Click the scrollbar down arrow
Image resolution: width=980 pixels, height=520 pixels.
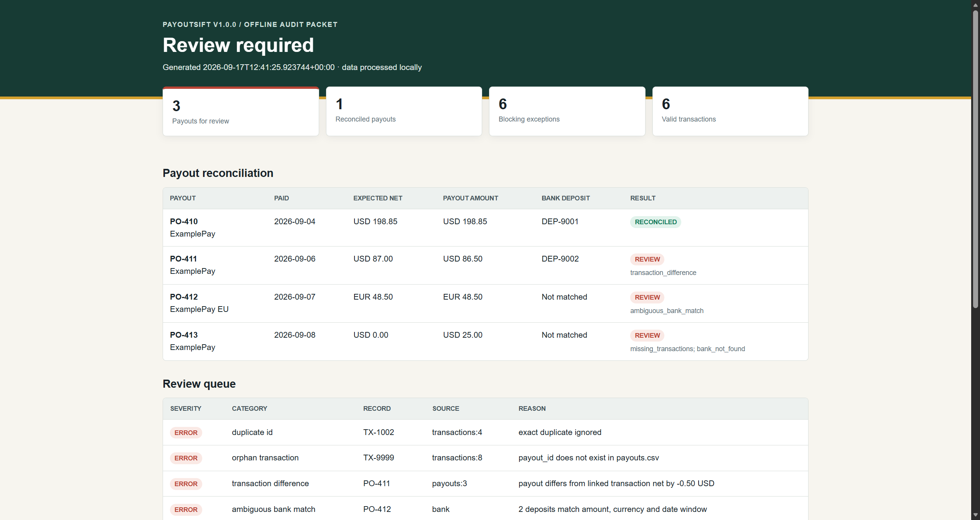click(975, 515)
